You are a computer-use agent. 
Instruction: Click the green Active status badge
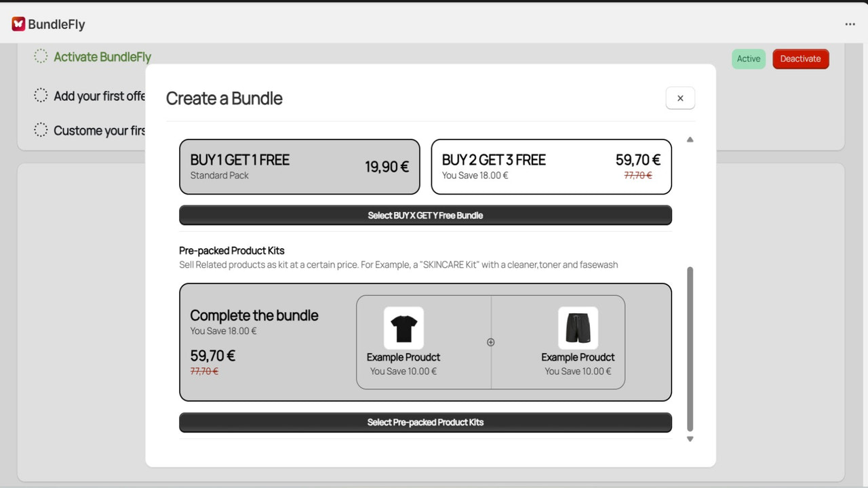(x=749, y=59)
